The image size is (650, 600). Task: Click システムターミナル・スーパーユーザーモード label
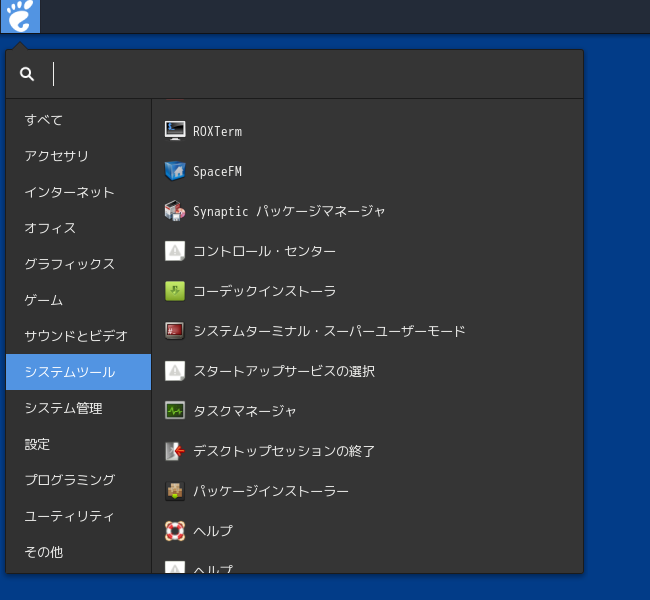tap(330, 331)
